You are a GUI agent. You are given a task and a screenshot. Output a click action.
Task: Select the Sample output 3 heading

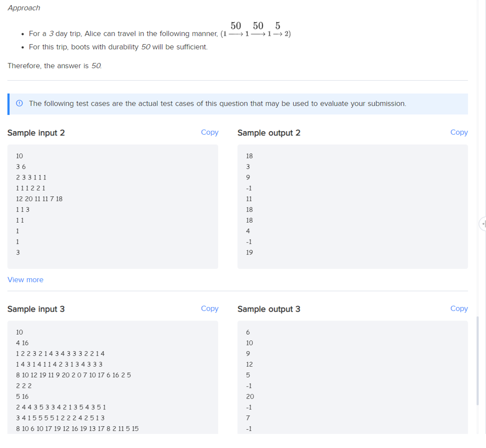[269, 309]
